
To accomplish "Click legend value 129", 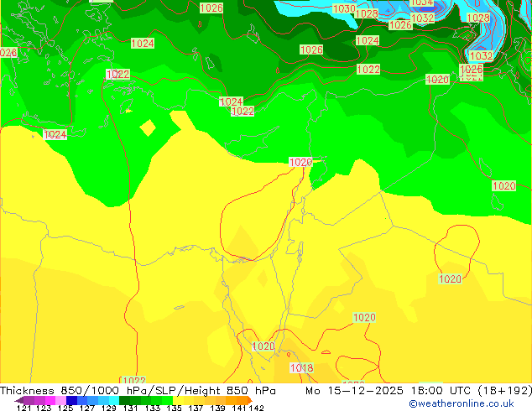I will tap(108, 408).
